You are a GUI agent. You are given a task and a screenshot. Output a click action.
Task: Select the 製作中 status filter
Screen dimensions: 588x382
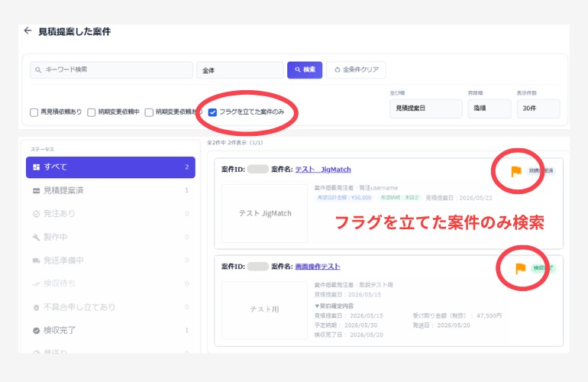[x=111, y=237]
